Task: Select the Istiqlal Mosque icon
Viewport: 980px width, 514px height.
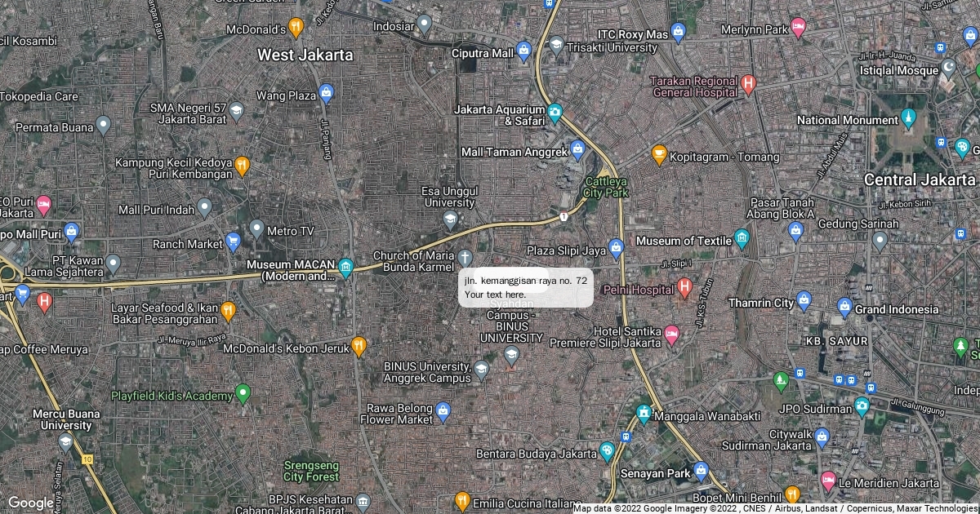Action: (x=948, y=68)
